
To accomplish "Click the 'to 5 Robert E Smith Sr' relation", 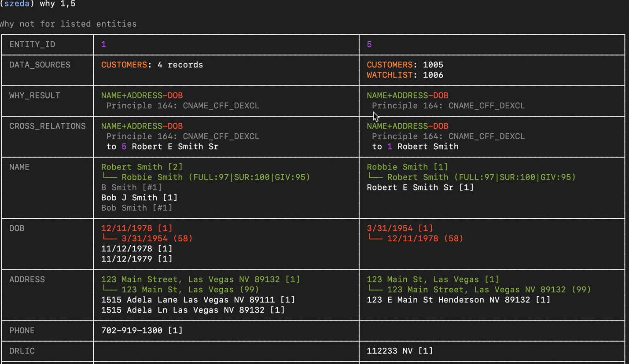I will (x=162, y=147).
